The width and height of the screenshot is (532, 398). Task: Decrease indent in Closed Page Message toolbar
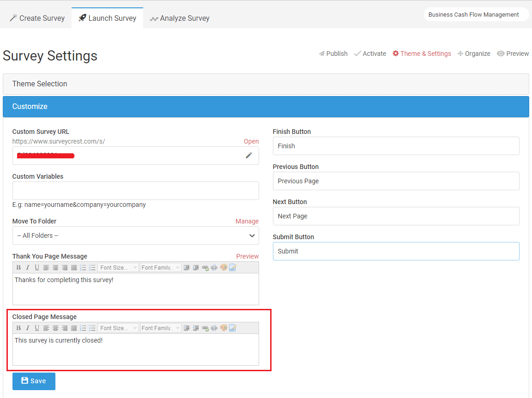(196, 328)
